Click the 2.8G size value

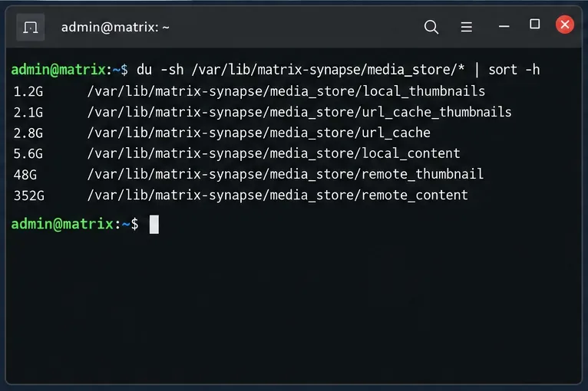28,133
